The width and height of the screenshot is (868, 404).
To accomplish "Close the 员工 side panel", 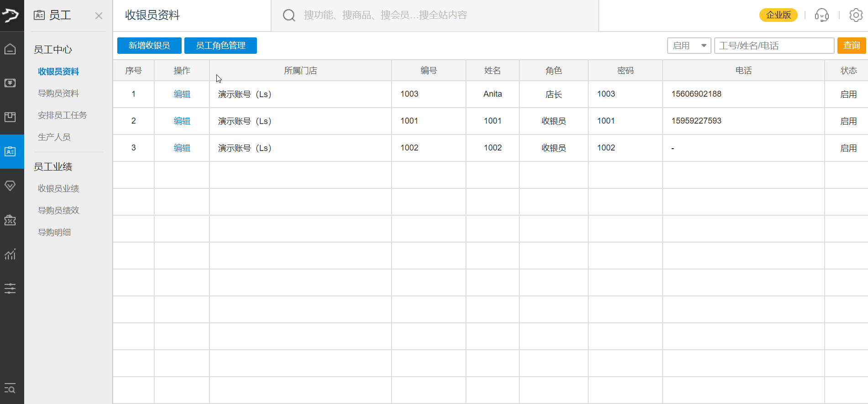I will (99, 16).
